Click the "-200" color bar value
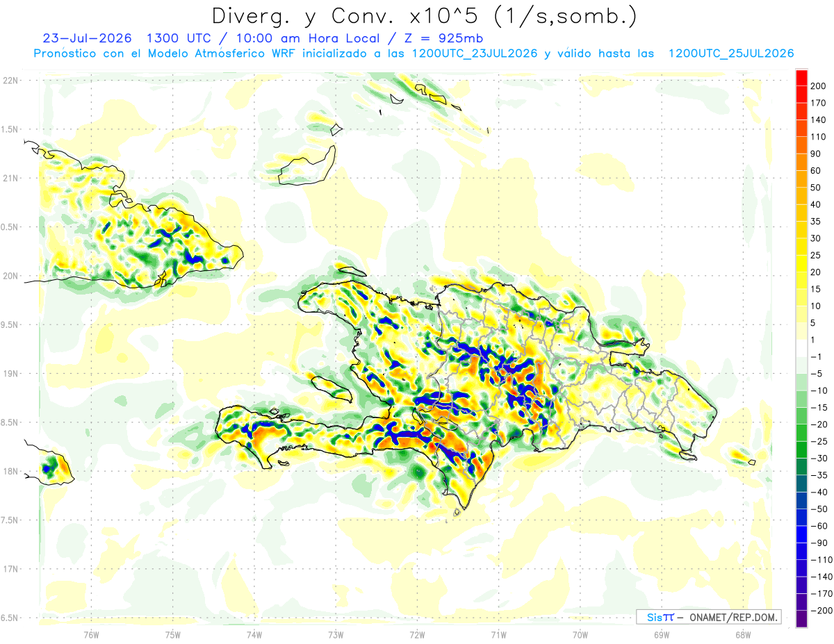834x644 pixels. click(821, 611)
